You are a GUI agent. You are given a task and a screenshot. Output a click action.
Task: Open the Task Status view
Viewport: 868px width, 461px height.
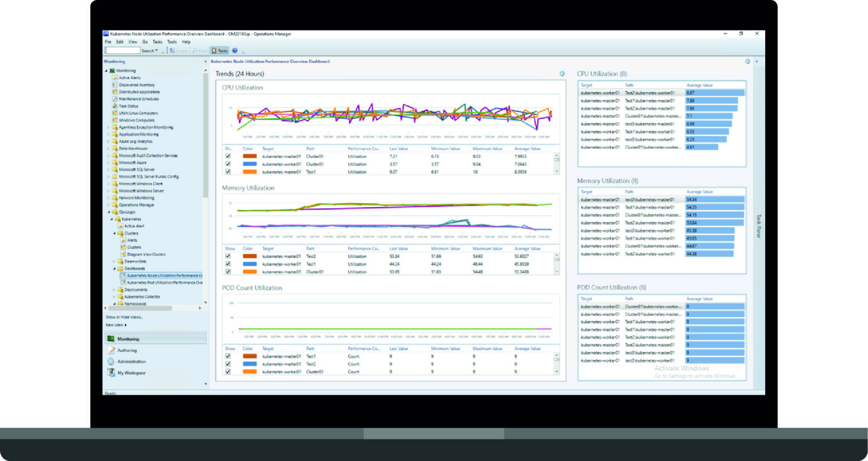128,106
